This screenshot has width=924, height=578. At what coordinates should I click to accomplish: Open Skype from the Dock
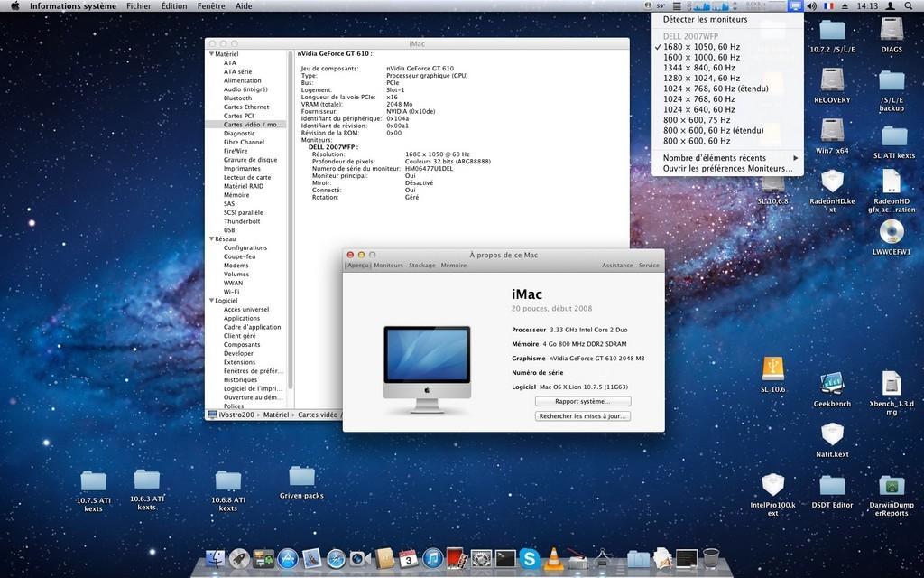point(530,559)
